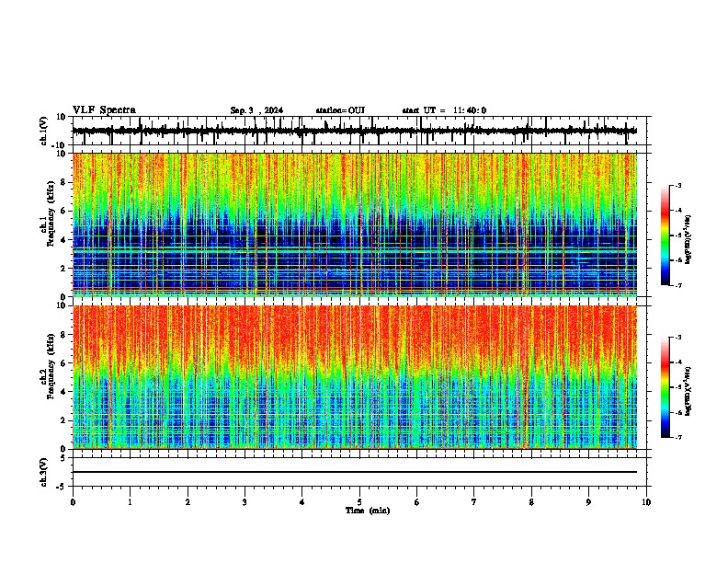Click time axis tick label "7"
Screen dimensions: 728x563
[474, 502]
